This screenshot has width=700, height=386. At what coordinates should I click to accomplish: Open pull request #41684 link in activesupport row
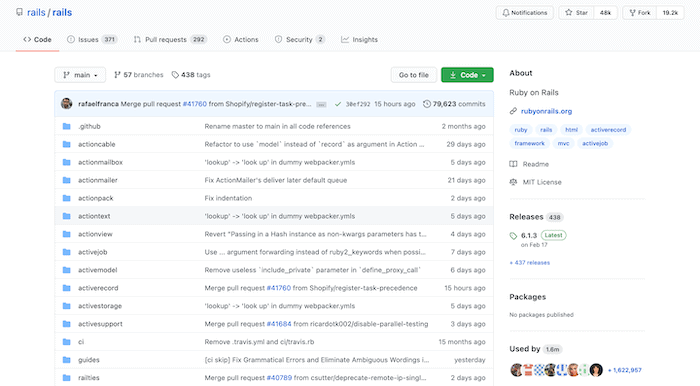pyautogui.click(x=279, y=324)
